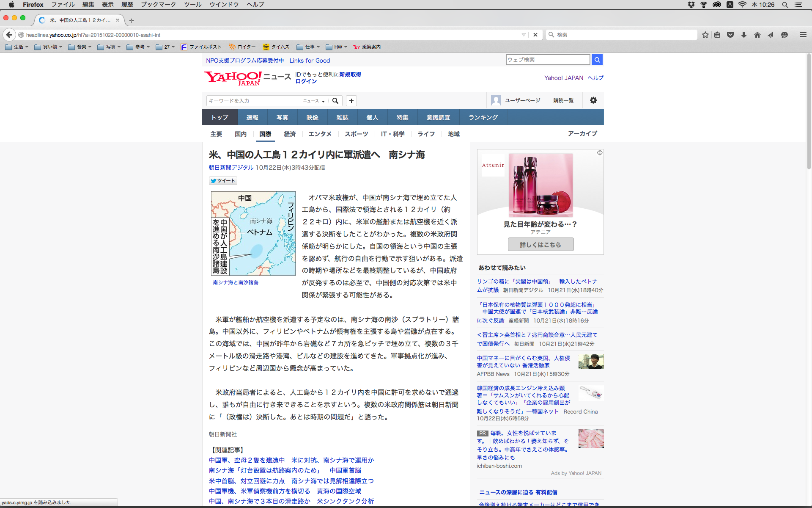Viewport: 812px width, 508px height.
Task: Click the Firefox home icon
Action: click(757, 35)
